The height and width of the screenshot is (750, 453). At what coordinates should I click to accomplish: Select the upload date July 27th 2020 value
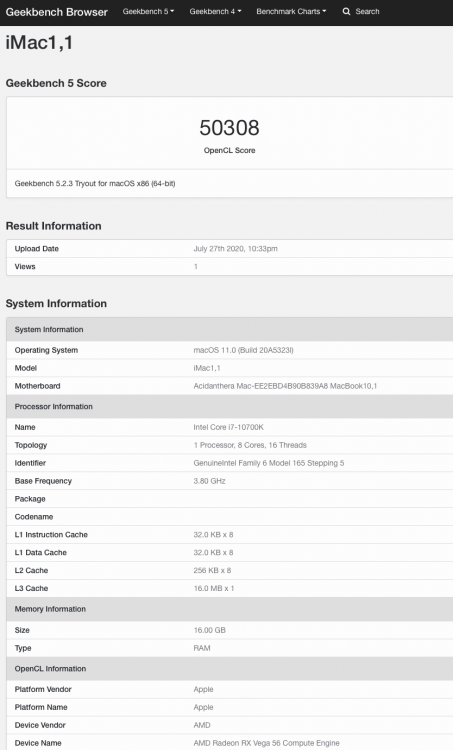[x=235, y=249]
